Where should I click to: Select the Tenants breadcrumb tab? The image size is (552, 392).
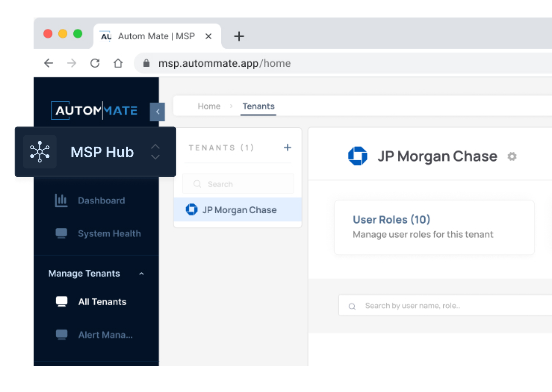point(258,106)
